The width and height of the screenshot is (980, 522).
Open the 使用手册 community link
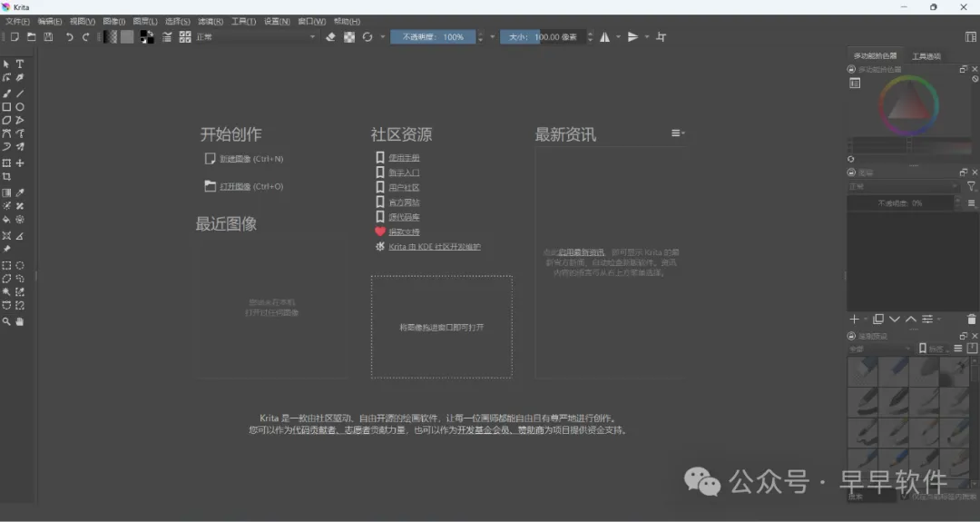(404, 158)
